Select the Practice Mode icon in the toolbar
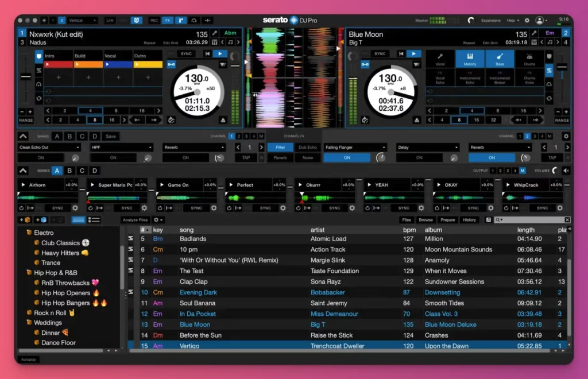 pos(181,20)
